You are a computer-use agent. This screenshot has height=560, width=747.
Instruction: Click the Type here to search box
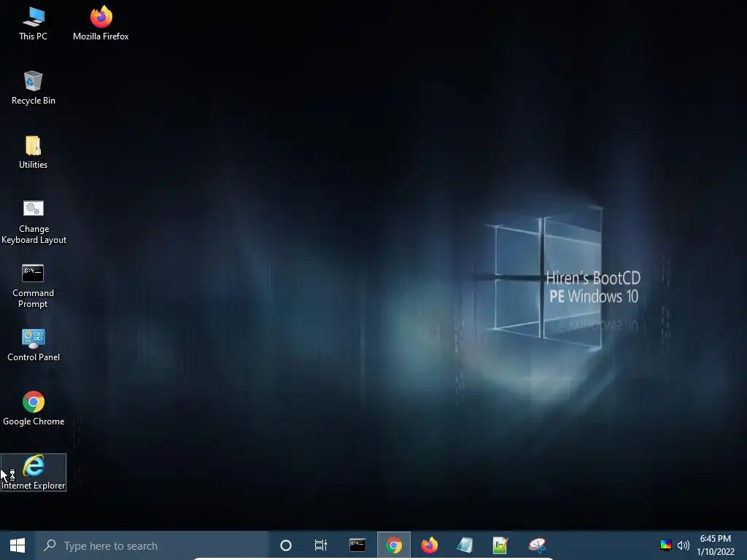(152, 545)
